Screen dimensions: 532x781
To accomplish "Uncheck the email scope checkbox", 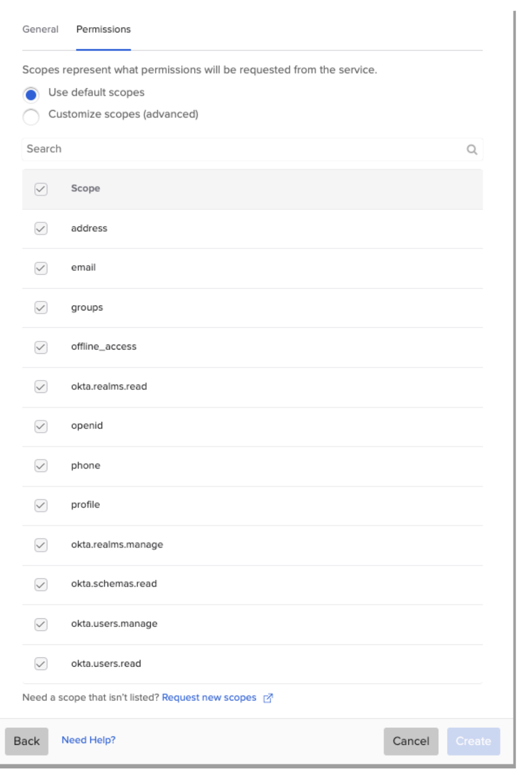I will [41, 268].
